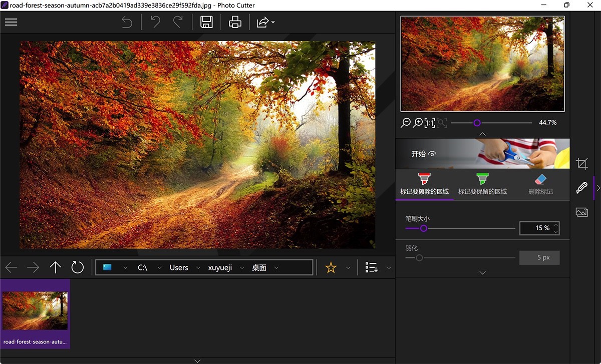Open the share/export dropdown arrow

(271, 22)
